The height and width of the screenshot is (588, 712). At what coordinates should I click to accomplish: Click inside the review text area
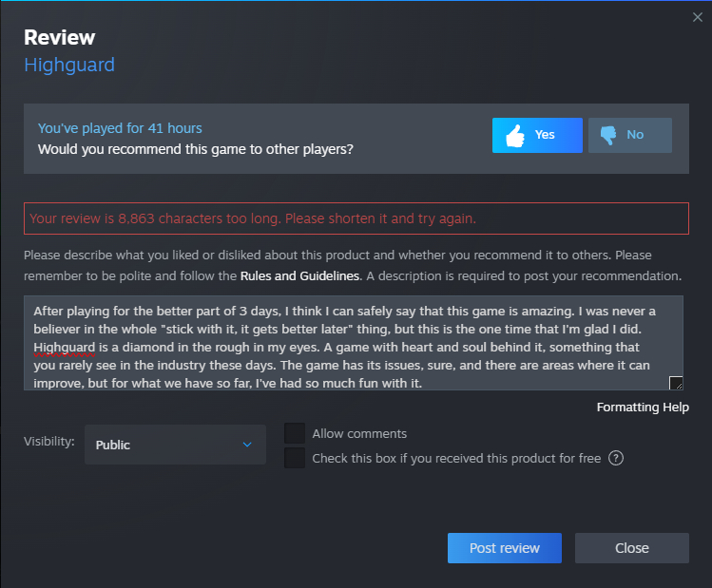coord(352,342)
